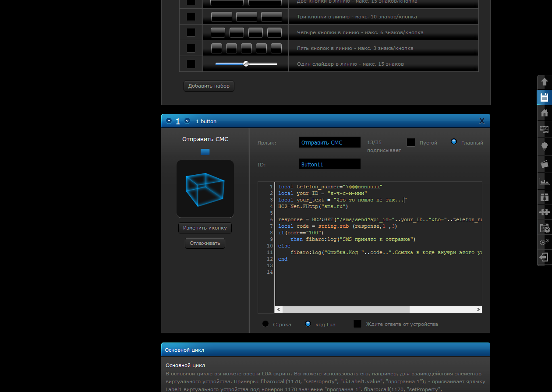The width and height of the screenshot is (552, 392).
Task: Tick the checkbox for Три кнопки в линию
Action: (191, 17)
